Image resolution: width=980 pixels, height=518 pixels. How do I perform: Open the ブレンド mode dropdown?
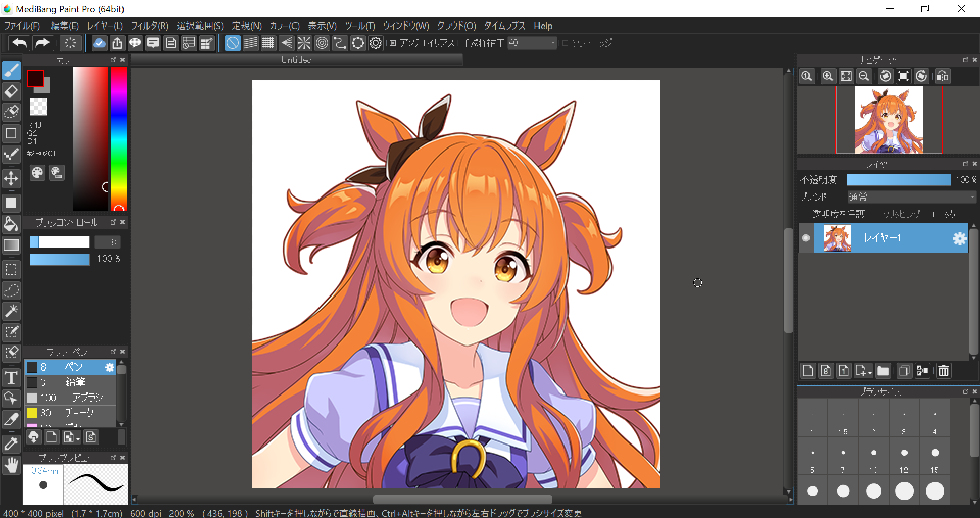click(911, 197)
